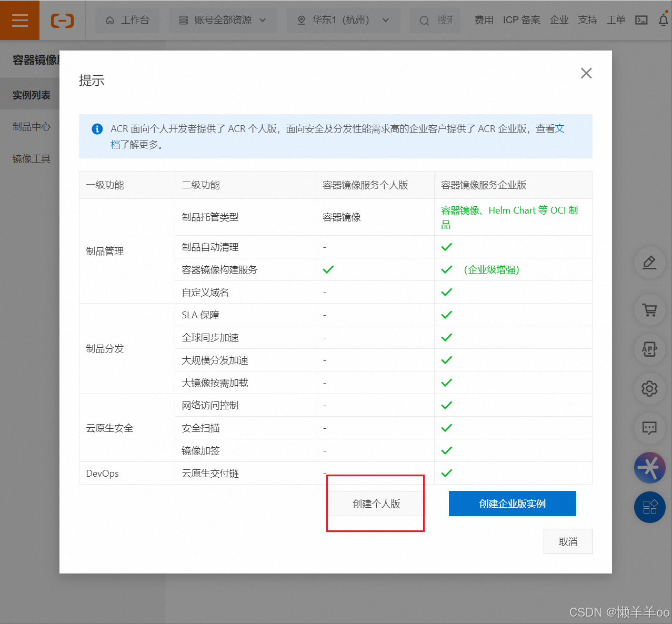Click the Alibaba Cloud logo icon
Image resolution: width=672 pixels, height=624 pixels.
click(x=62, y=20)
